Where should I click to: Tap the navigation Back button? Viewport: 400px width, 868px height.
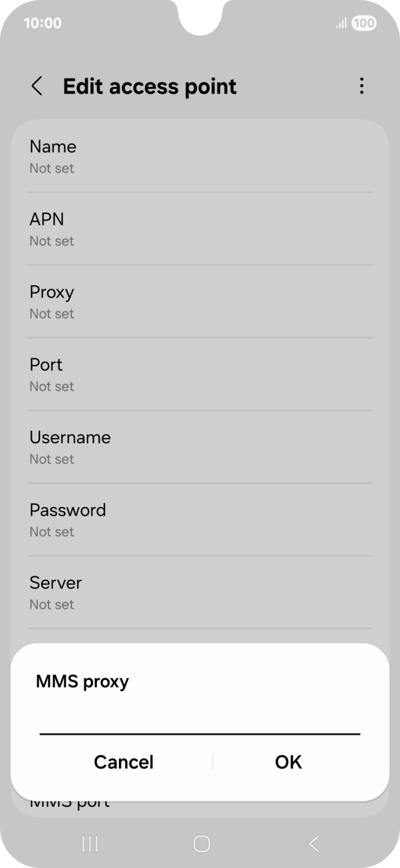(x=313, y=843)
